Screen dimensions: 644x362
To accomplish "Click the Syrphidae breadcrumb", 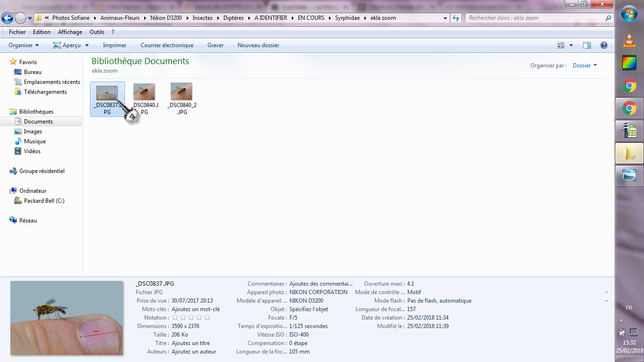I will [347, 18].
